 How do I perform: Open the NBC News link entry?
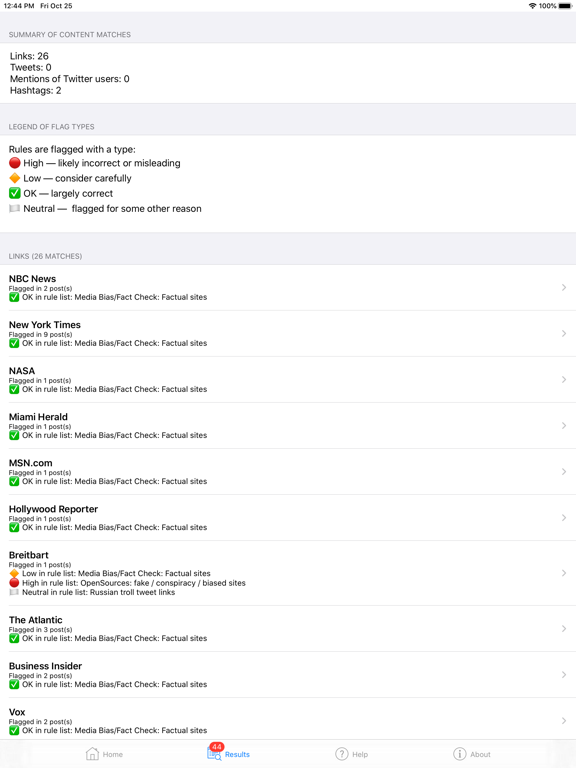tap(288, 288)
